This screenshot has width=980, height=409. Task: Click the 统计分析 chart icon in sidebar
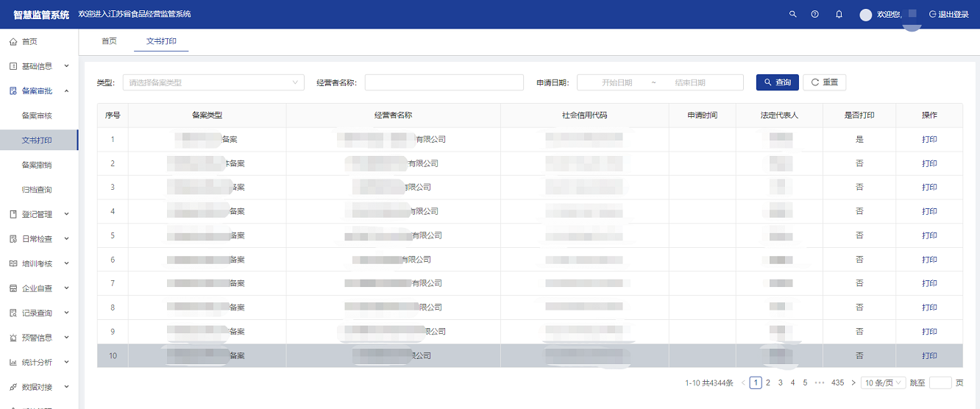tap(13, 363)
